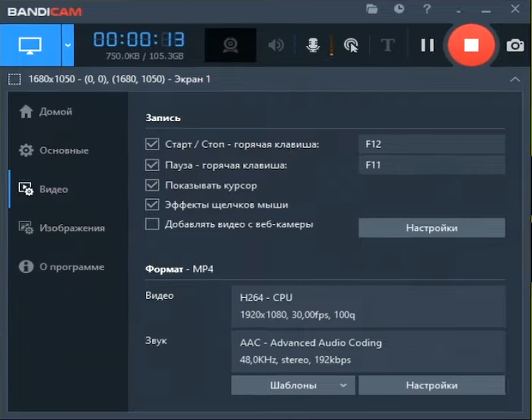532x420 pixels.
Task: Open the recording mode dropdown arrow
Action: tap(68, 45)
